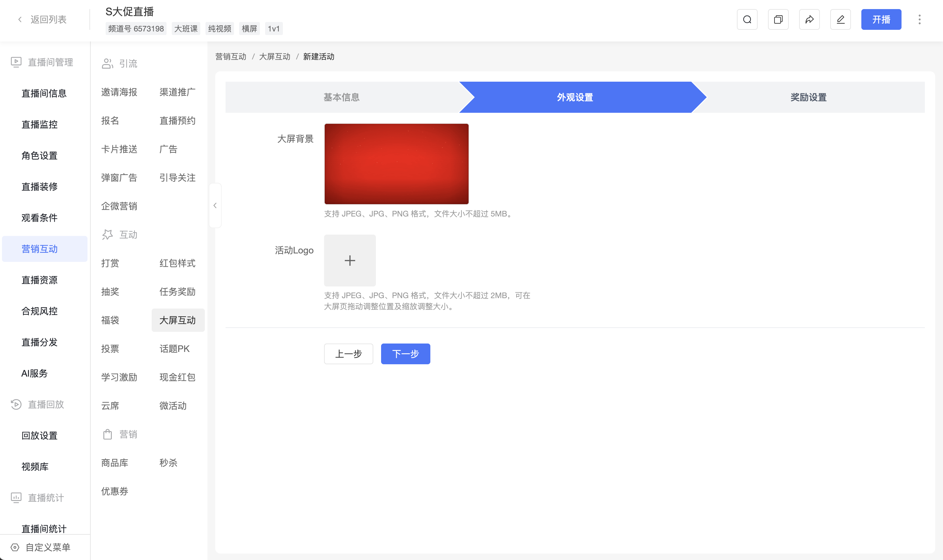Open 打赏 menu item
Screen dimensions: 943x560
click(x=110, y=263)
